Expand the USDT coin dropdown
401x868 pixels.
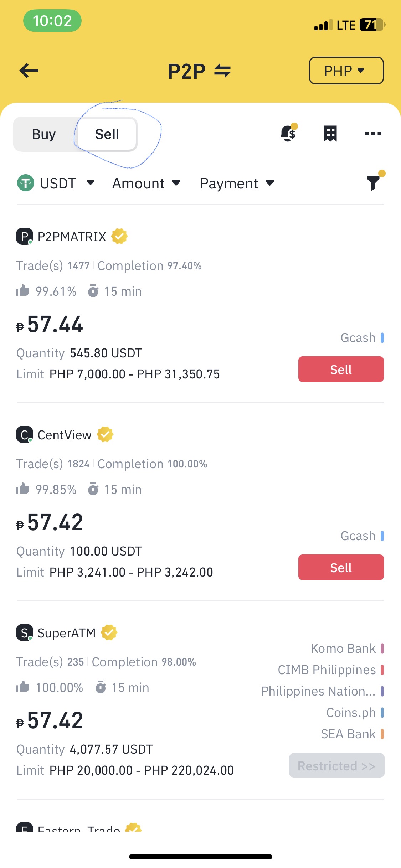coord(56,183)
